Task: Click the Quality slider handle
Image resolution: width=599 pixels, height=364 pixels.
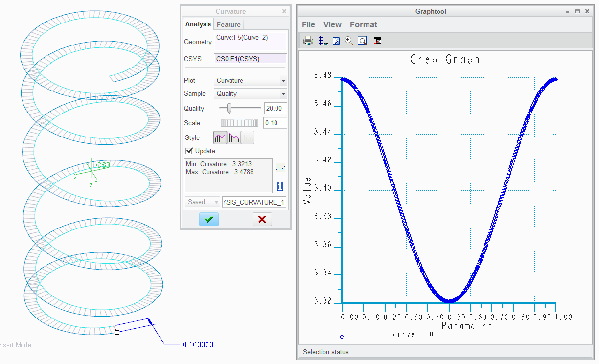Action: [229, 108]
